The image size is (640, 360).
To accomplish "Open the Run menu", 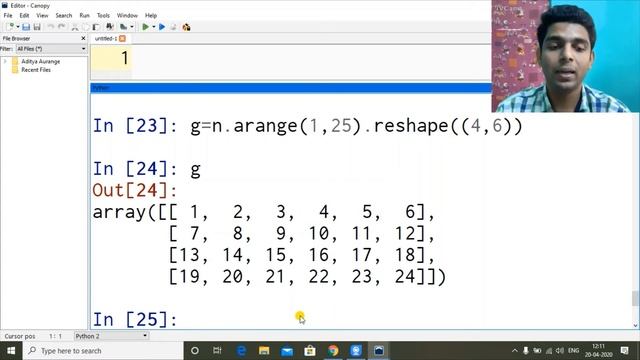I will pos(84,16).
